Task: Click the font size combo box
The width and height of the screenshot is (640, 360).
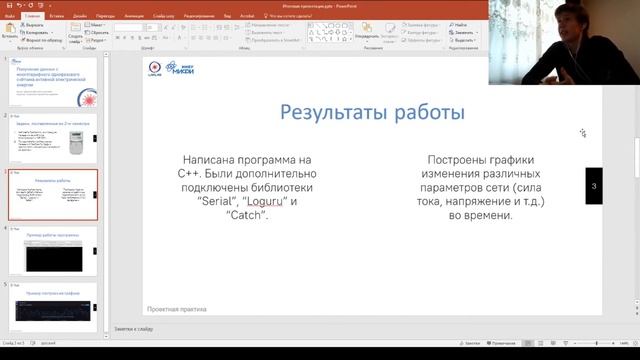Action: pos(152,27)
